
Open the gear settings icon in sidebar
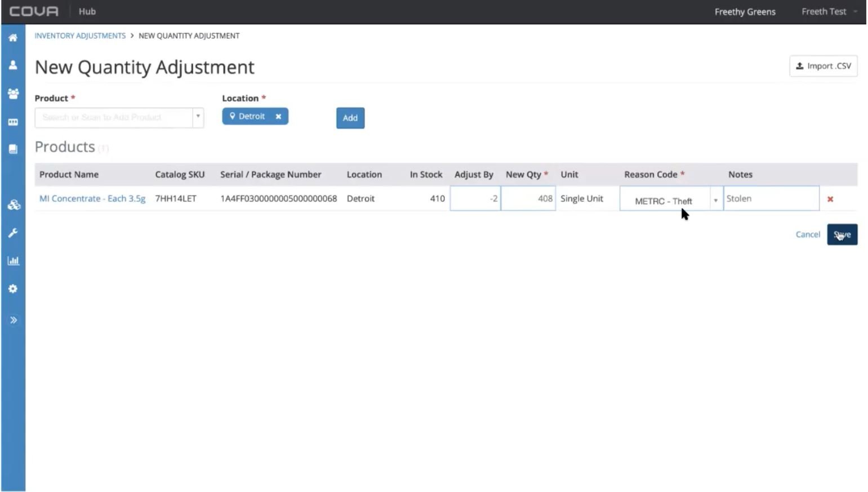[x=13, y=289]
